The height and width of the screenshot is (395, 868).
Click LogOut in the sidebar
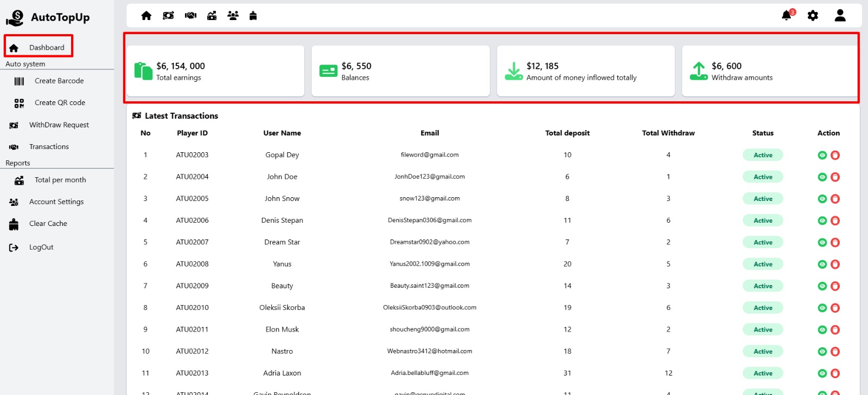click(x=41, y=248)
